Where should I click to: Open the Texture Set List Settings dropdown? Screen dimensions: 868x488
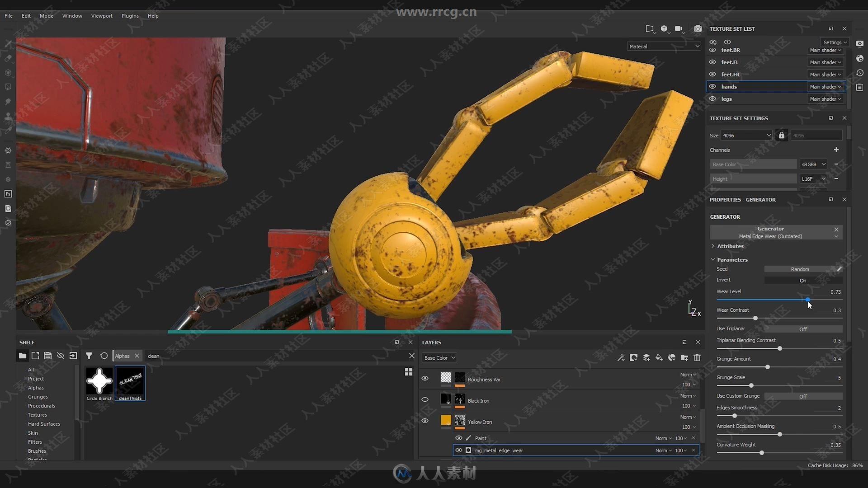pyautogui.click(x=835, y=42)
